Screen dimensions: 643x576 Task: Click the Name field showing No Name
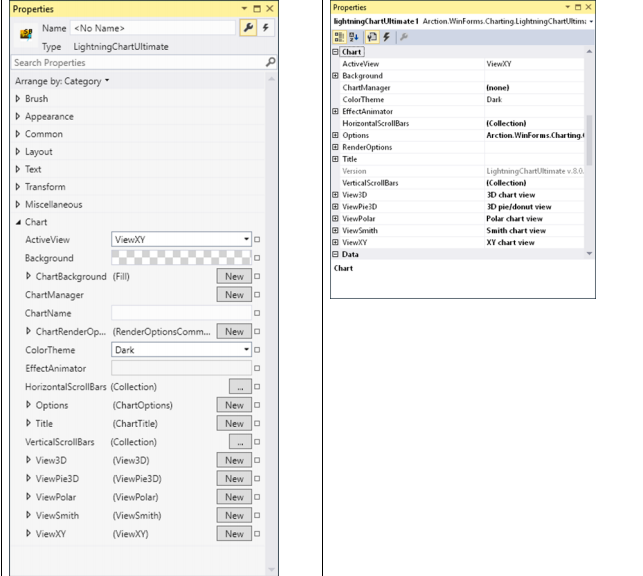tap(153, 28)
